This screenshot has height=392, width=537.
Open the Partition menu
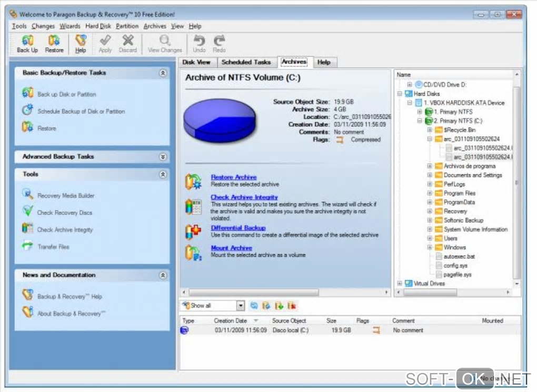coord(127,26)
